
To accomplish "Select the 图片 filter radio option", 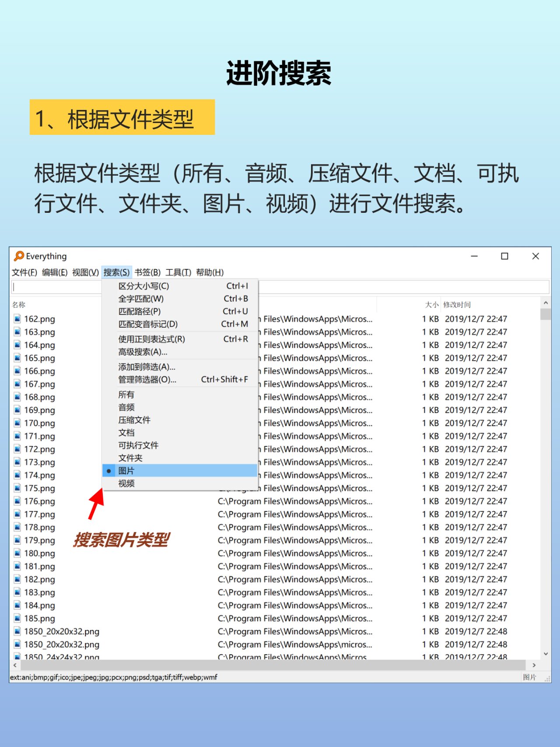I will (180, 471).
